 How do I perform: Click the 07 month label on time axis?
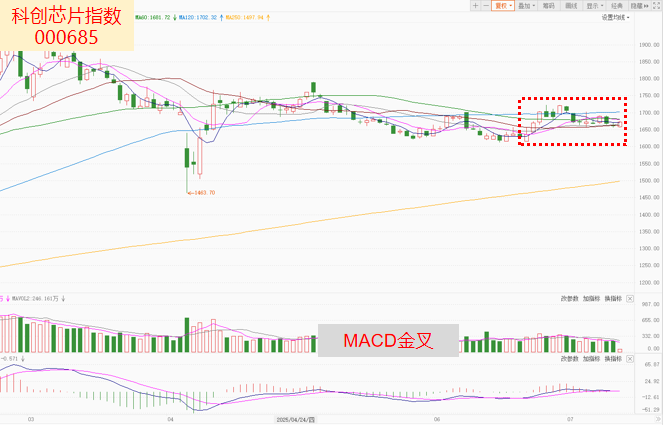click(570, 419)
